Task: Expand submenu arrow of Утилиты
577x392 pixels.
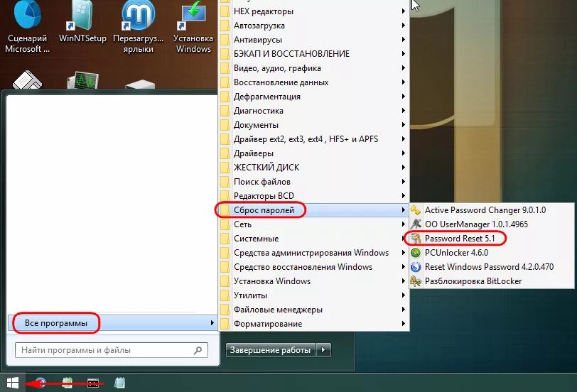Action: [x=404, y=295]
